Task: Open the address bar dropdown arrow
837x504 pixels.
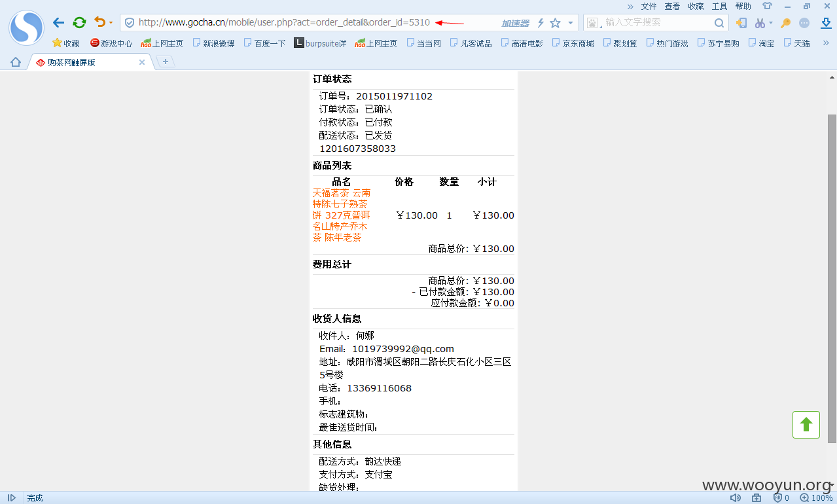Action: coord(571,23)
